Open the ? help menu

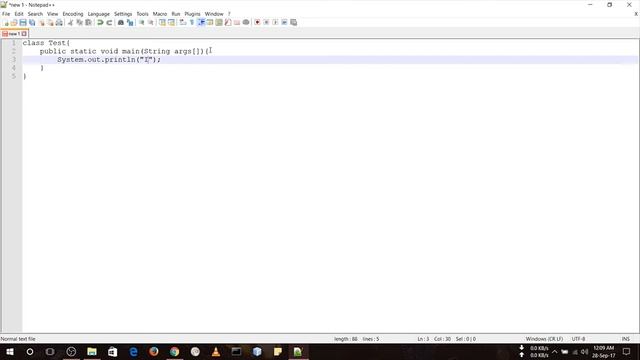(x=229, y=14)
